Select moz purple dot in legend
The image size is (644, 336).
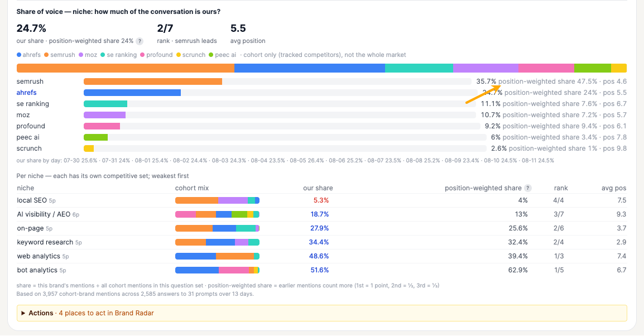tap(81, 55)
